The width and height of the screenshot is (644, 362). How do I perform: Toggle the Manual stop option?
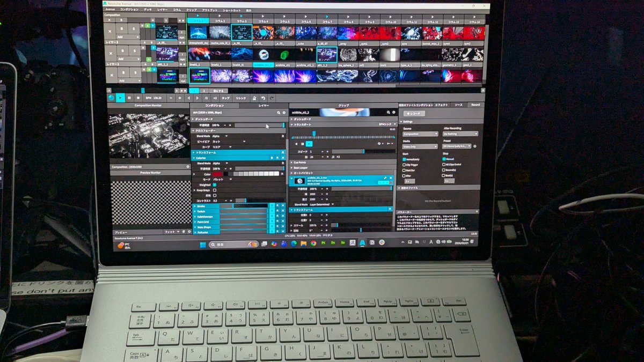[x=444, y=159]
